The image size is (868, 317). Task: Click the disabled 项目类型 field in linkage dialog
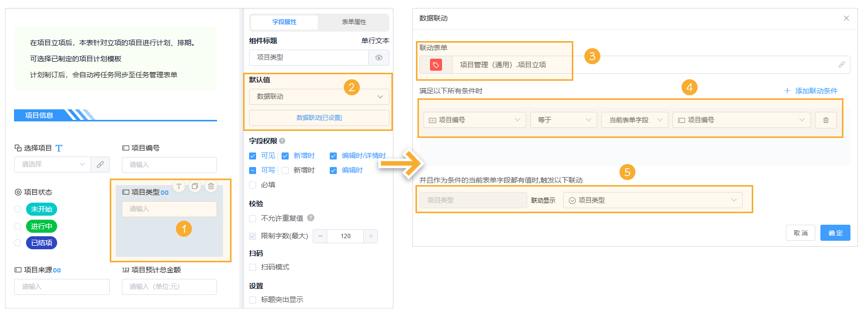[x=473, y=200]
